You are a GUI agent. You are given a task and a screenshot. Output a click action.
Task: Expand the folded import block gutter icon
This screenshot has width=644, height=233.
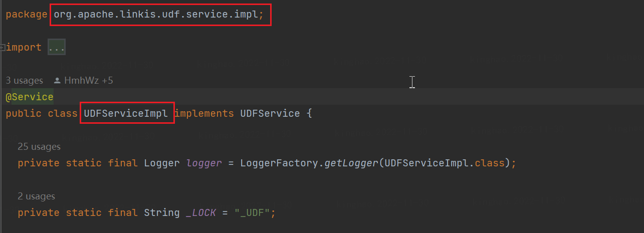tap(3, 48)
